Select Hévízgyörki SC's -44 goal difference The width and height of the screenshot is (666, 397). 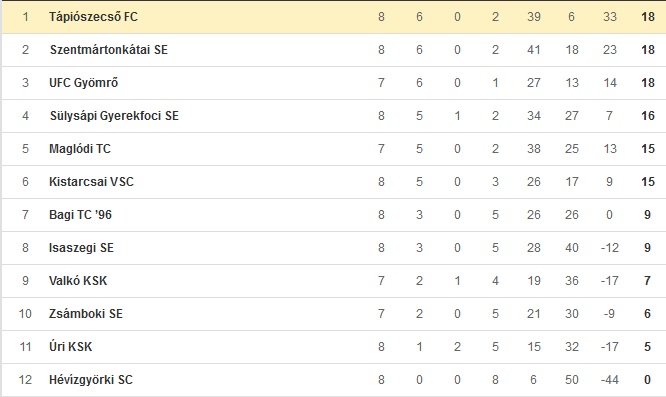coord(610,380)
